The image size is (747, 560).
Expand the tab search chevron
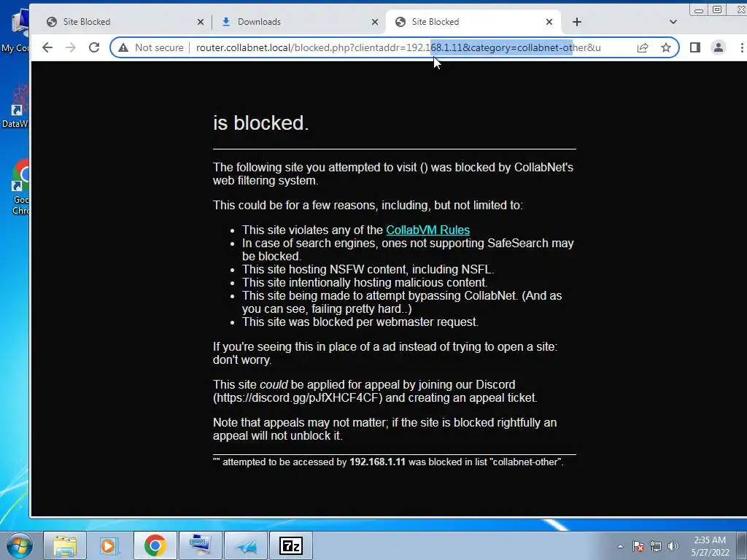pyautogui.click(x=673, y=22)
